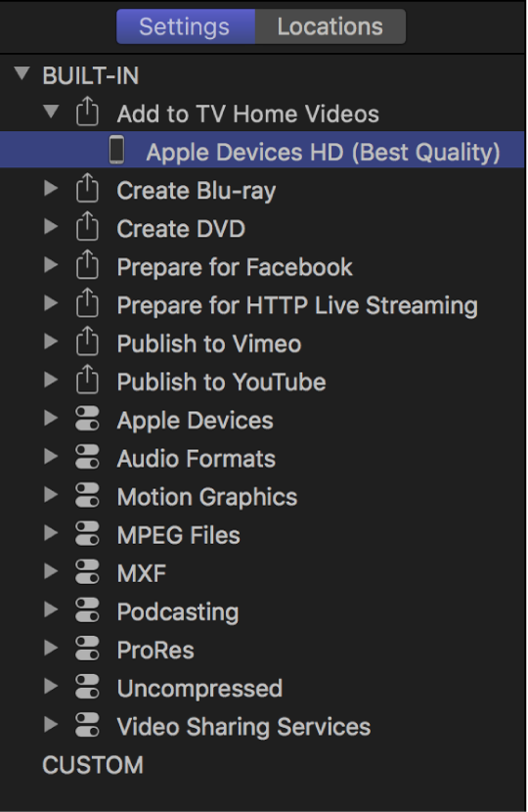Switch to the Settings tab
Viewport: 528px width, 812px height.
click(x=186, y=26)
